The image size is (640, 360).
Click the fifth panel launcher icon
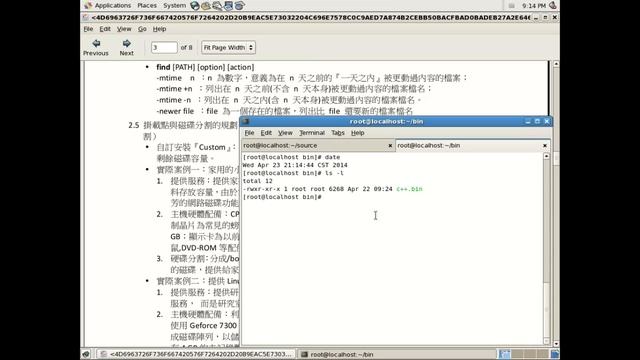tap(239, 5)
